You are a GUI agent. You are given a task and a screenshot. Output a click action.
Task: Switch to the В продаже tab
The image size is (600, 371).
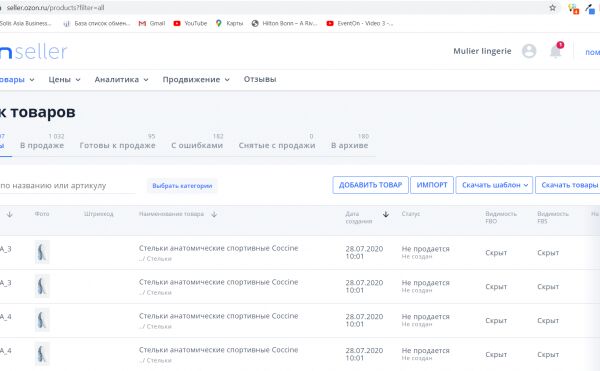(x=42, y=142)
